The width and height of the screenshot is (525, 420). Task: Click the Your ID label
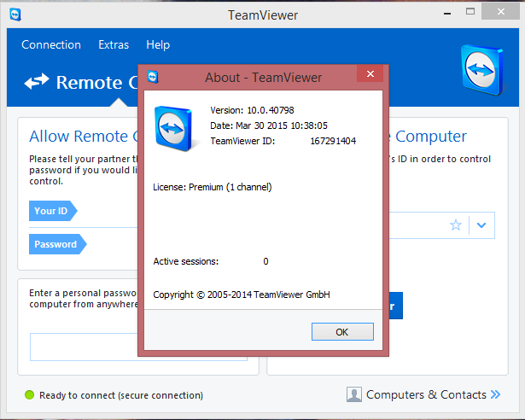[x=53, y=211]
